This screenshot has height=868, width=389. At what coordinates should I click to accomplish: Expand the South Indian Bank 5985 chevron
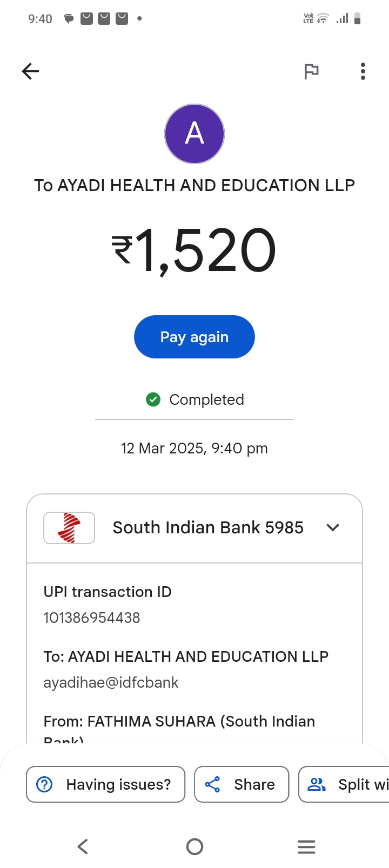333,527
